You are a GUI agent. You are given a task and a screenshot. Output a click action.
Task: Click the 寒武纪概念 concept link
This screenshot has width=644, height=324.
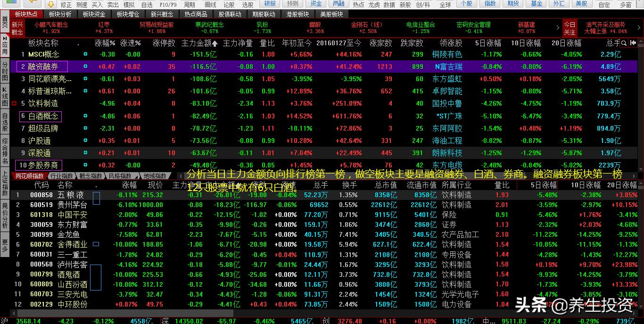(209, 25)
